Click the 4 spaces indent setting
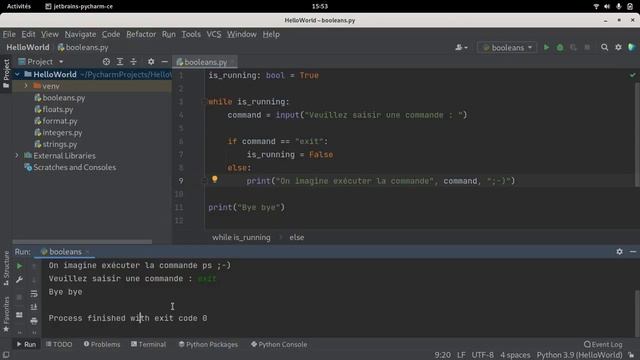 click(x=515, y=355)
